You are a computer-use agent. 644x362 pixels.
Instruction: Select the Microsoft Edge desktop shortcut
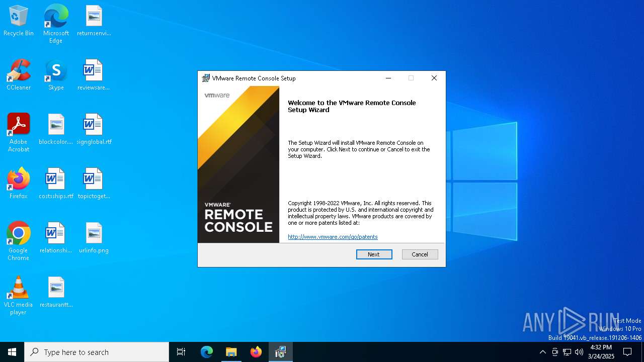(56, 24)
